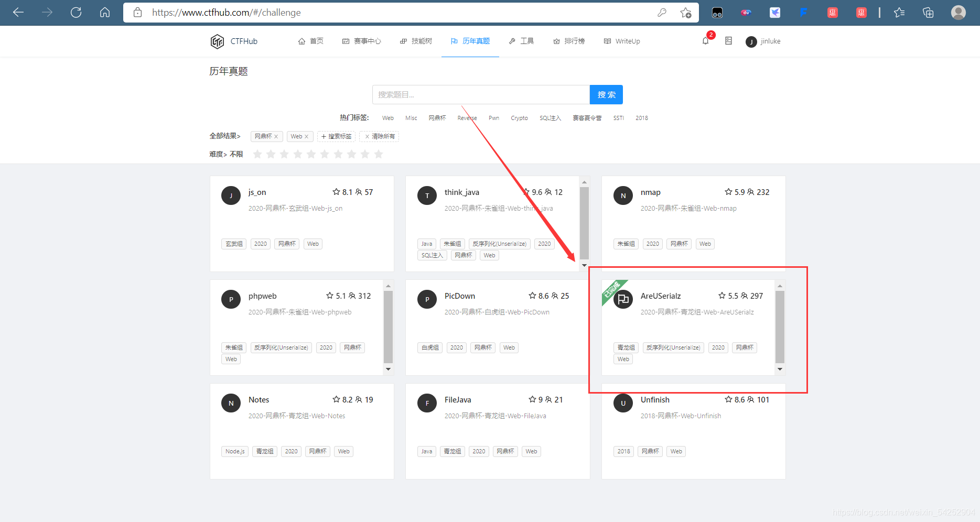Click 清除所有 to clear all filters
Viewport: 980px width, 522px height.
pos(379,136)
